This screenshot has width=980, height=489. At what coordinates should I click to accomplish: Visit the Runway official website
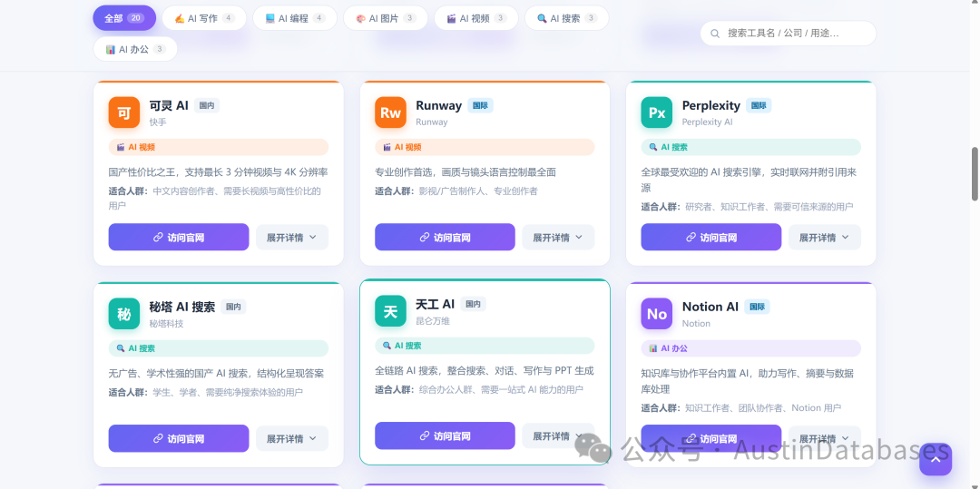[445, 238]
